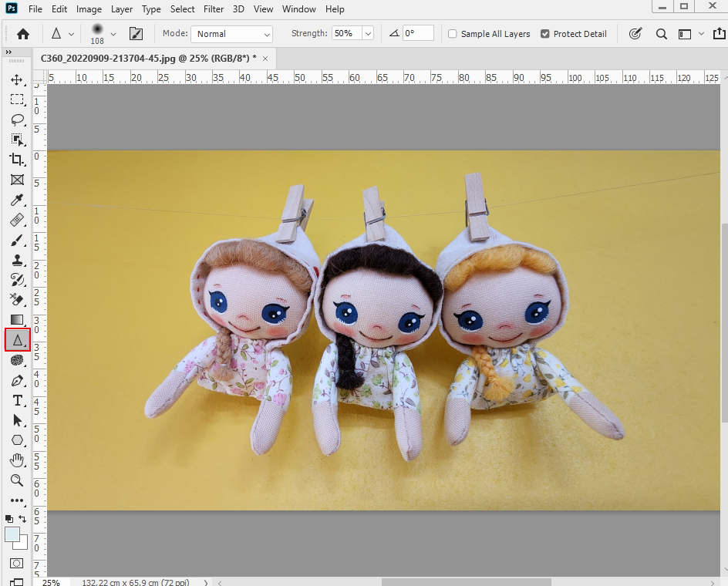The image size is (728, 586).
Task: Click the 25% zoom level field
Action: click(x=51, y=582)
